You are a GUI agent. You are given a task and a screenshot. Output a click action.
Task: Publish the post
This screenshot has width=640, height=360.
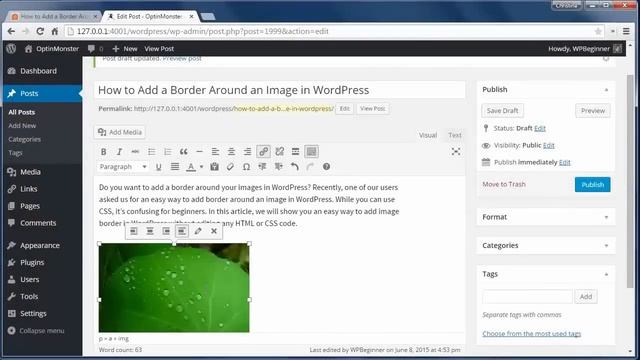pos(593,184)
